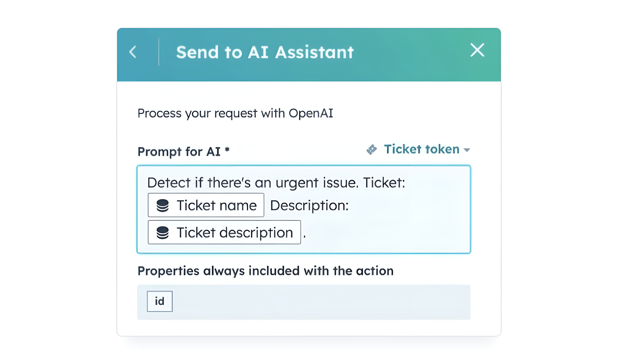Image resolution: width=618 pixels, height=364 pixels.
Task: Select the id property chip
Action: [159, 301]
